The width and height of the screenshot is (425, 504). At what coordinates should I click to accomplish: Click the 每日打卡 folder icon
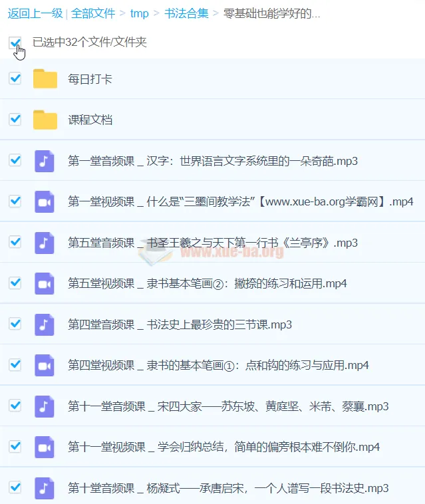(45, 79)
